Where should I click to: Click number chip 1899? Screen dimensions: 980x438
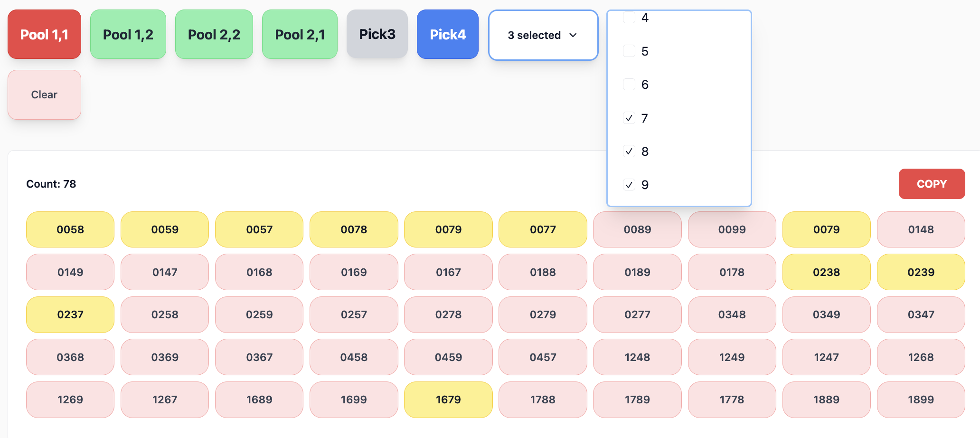[x=921, y=400]
